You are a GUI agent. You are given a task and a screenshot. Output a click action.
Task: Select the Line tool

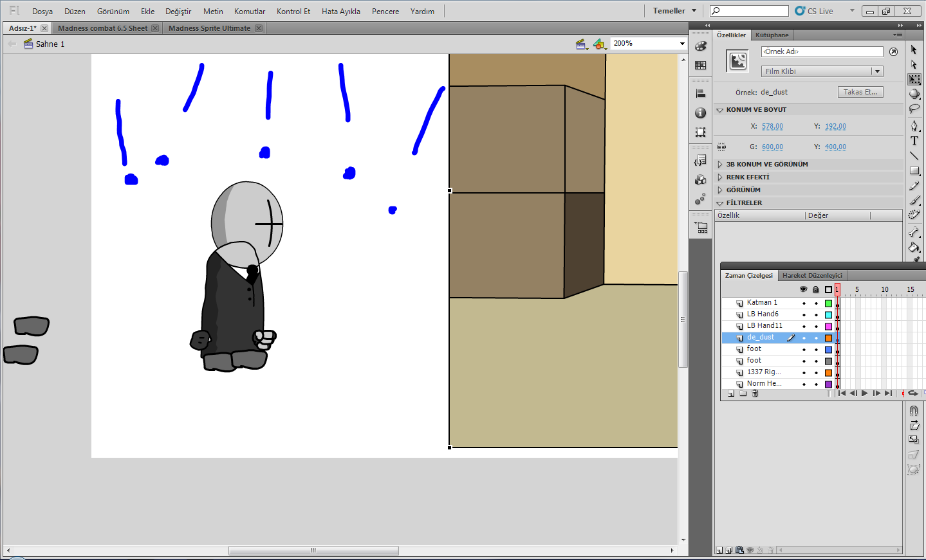pyautogui.click(x=914, y=156)
